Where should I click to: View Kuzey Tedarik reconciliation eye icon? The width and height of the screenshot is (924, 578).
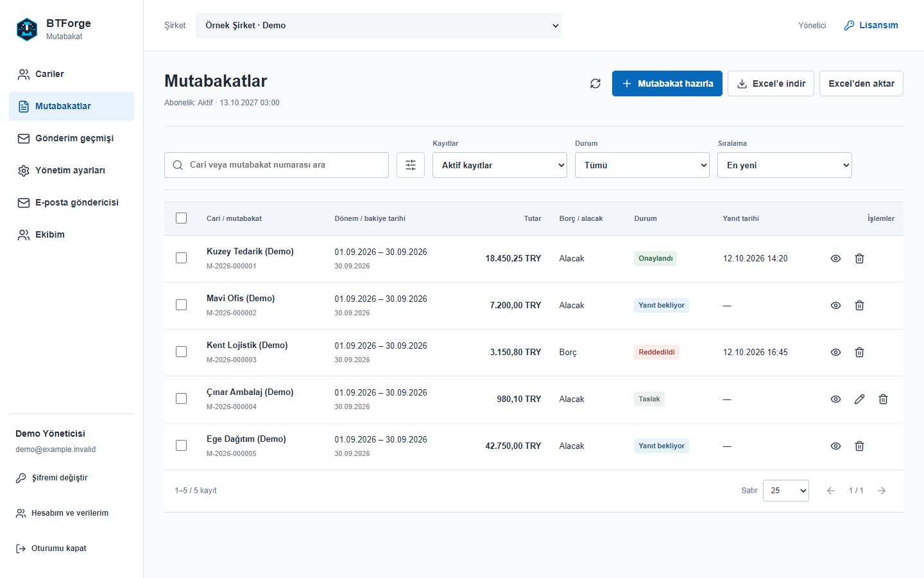tap(835, 258)
